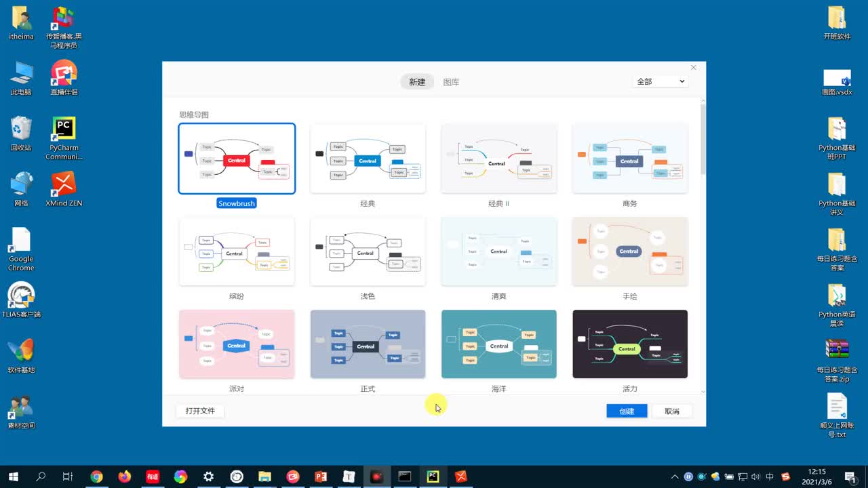Click the template list scrollbar
Viewport: 868px width, 488px height.
(x=703, y=139)
